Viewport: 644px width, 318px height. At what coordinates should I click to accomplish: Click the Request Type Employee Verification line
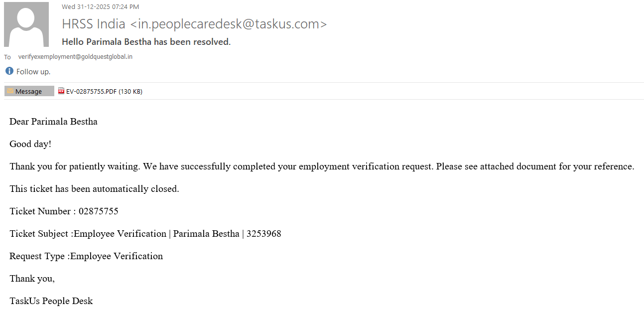(x=86, y=256)
